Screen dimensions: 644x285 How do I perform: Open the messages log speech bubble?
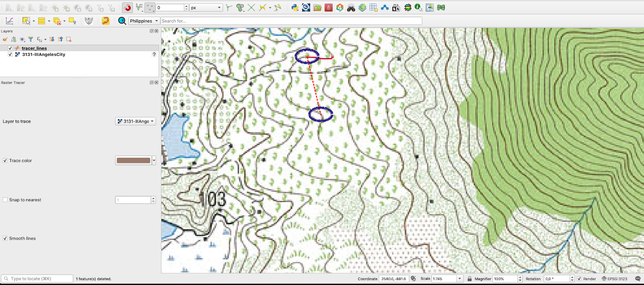click(x=638, y=279)
